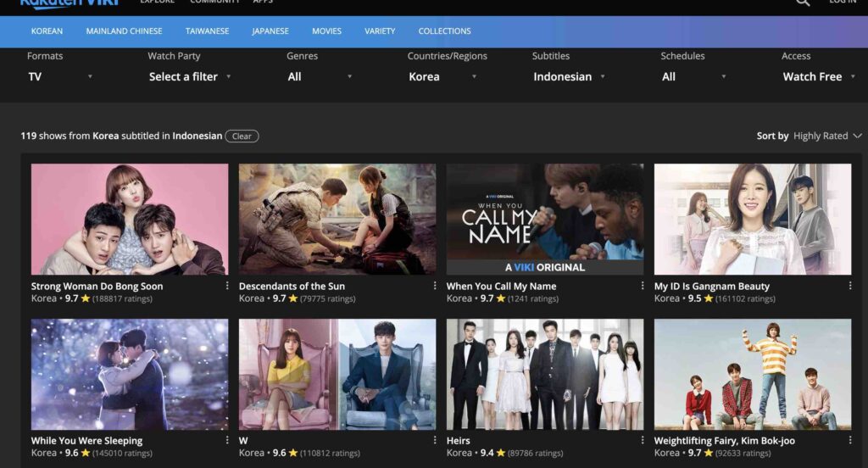Open Strong Woman Do Bong Soon title link
The image size is (868, 468).
tap(97, 287)
